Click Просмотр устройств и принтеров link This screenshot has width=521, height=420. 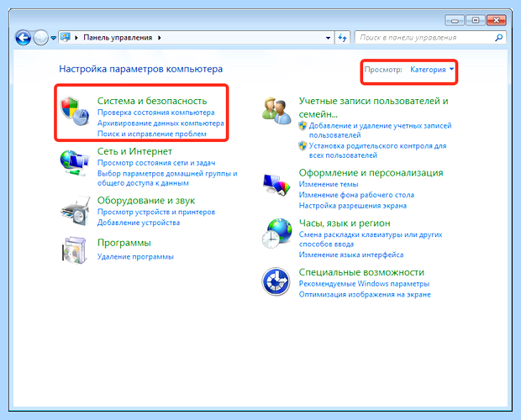156,212
